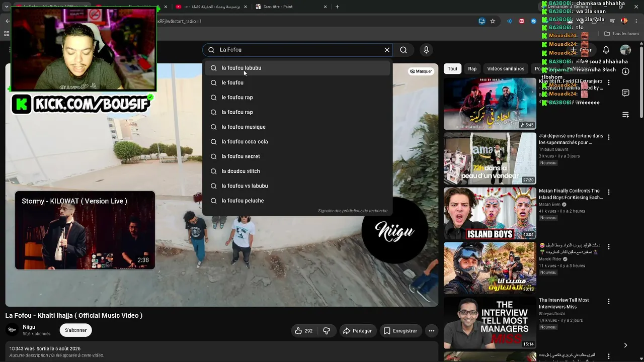This screenshot has width=644, height=362.
Task: Click the install app icon in address bar
Action: point(482,21)
